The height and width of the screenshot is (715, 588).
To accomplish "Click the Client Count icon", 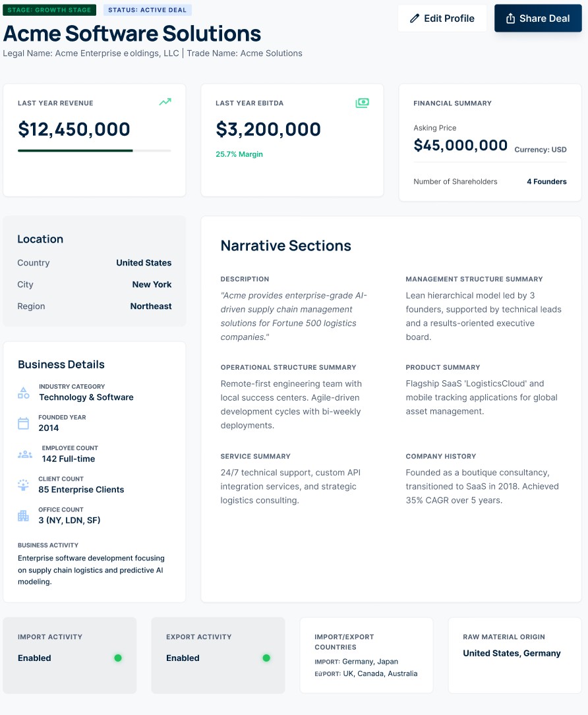I will point(23,485).
